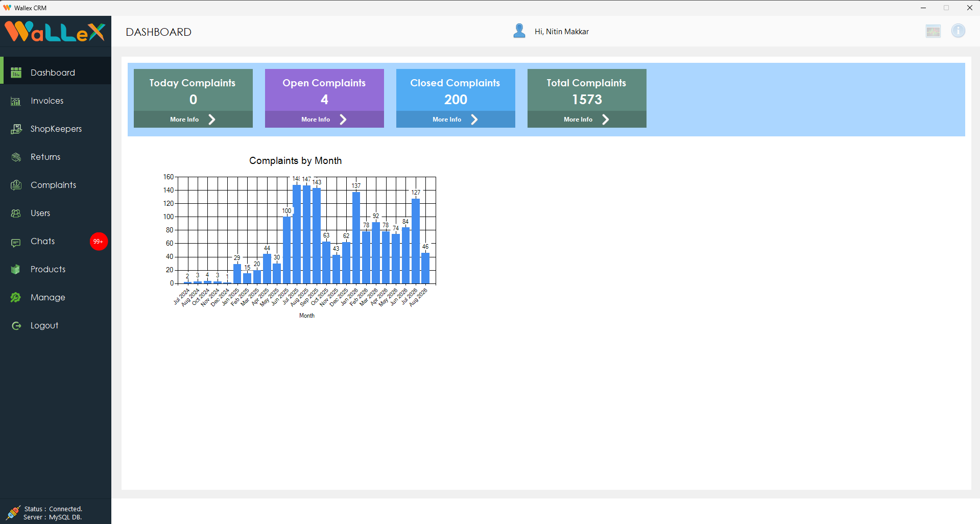Click the chart bar labeled 92
Viewport: 980px width, 524px height.
click(376, 253)
